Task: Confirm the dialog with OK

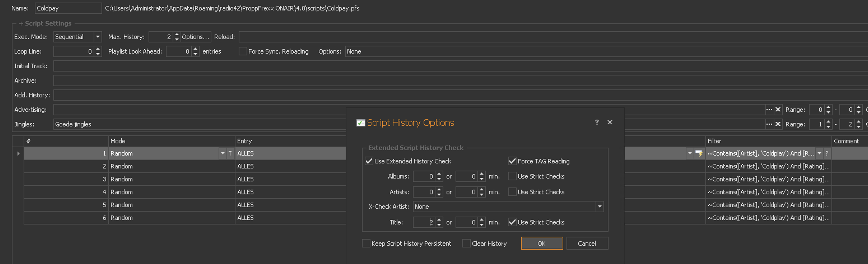Action: [x=542, y=244]
